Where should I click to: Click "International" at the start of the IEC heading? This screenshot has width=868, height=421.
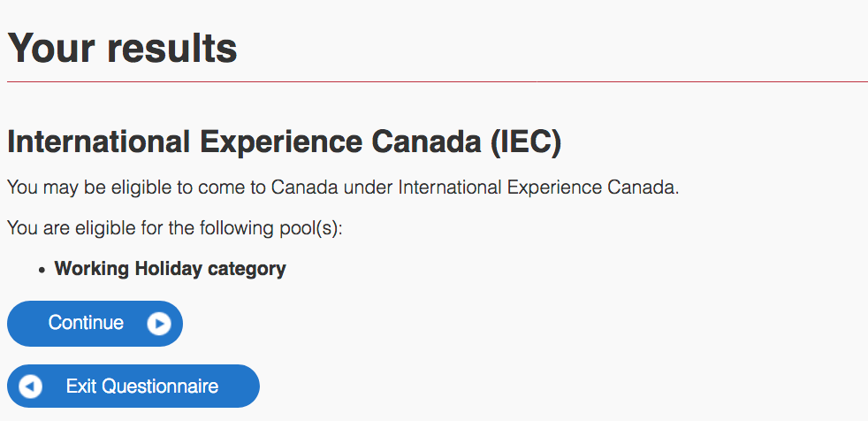[98, 142]
